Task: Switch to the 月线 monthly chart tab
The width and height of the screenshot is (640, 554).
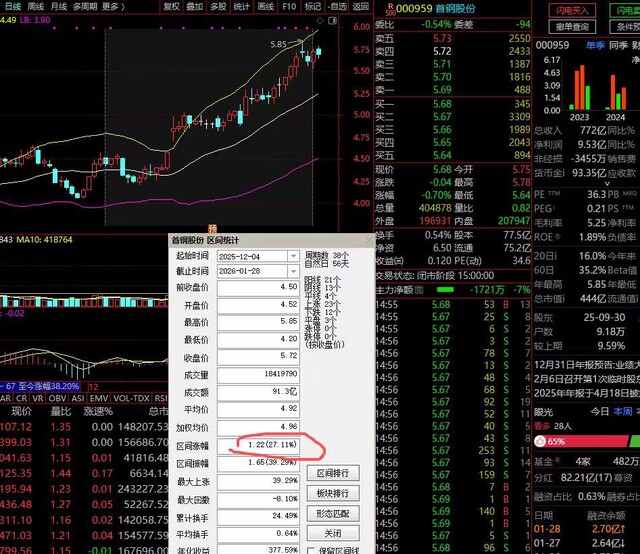Action: coord(59,5)
